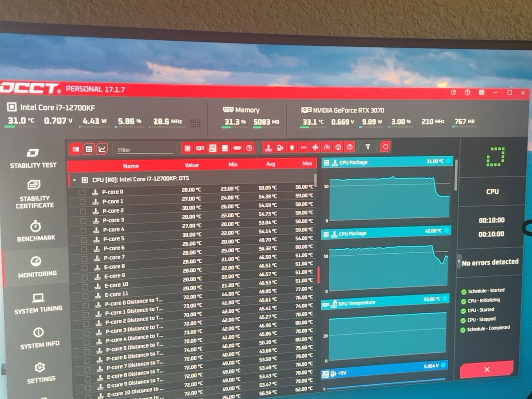Image resolution: width=532 pixels, height=399 pixels.
Task: Check the P-core 5 row checkbox
Action: [x=84, y=240]
